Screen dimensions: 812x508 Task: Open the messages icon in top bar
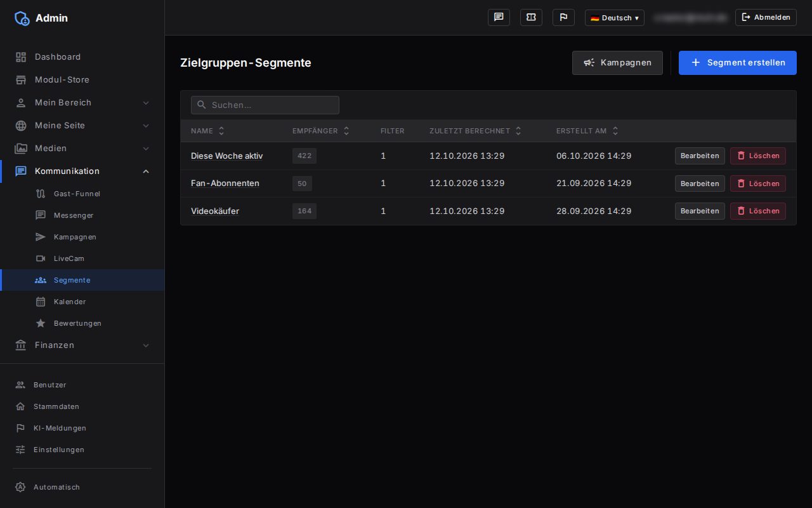[499, 17]
